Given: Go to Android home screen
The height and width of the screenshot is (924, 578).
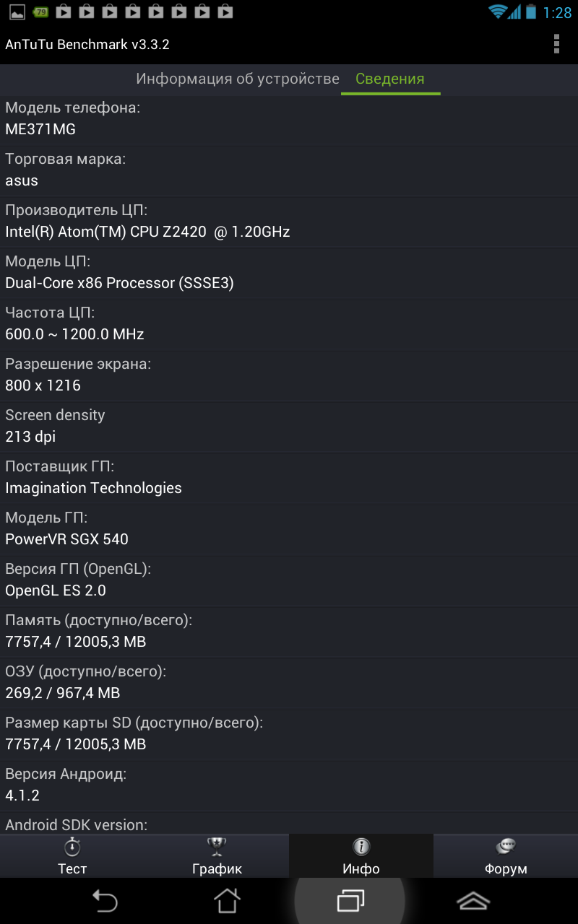Looking at the screenshot, I should (227, 901).
